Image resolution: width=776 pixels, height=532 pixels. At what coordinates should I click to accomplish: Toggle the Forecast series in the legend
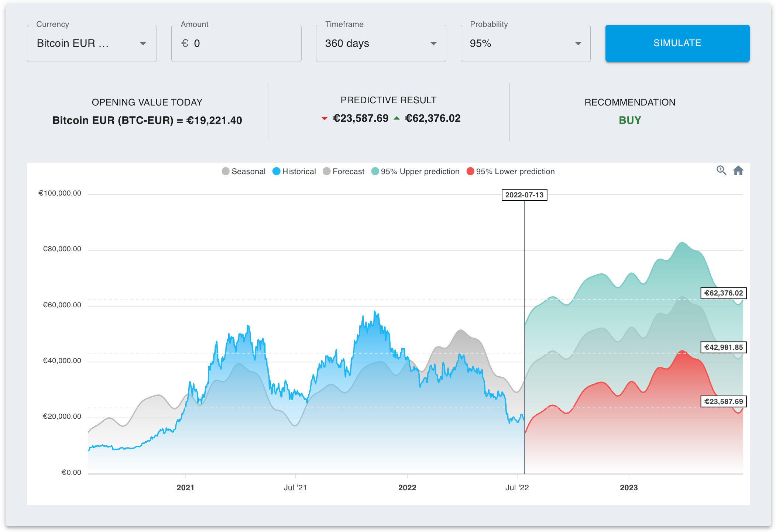tap(344, 172)
